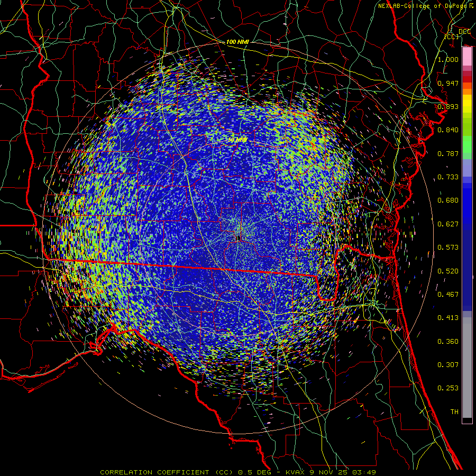Click the 0.307 scale value
The height and width of the screenshot is (476, 476).
[448, 365]
